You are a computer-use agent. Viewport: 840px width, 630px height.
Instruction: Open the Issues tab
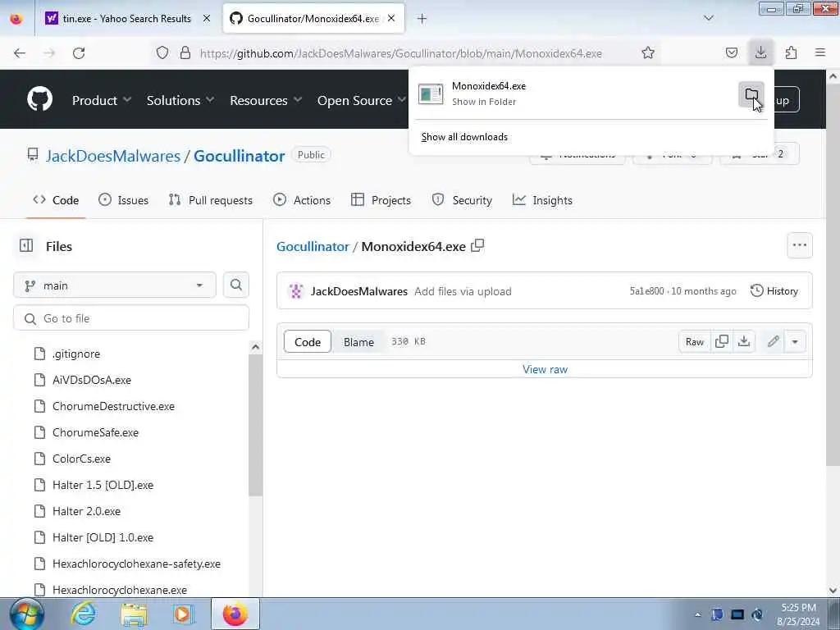[x=124, y=200]
